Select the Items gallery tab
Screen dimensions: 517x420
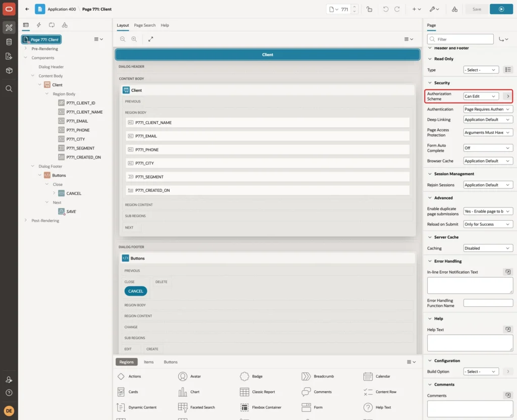point(149,362)
